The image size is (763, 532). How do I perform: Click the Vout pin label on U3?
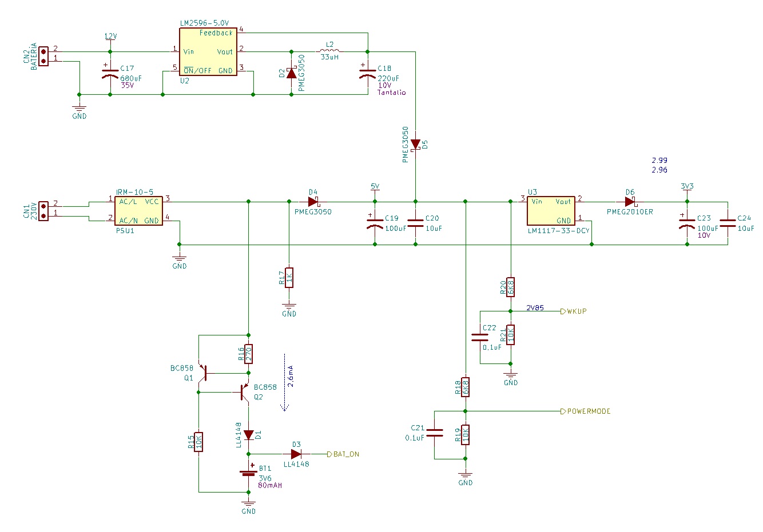click(563, 202)
